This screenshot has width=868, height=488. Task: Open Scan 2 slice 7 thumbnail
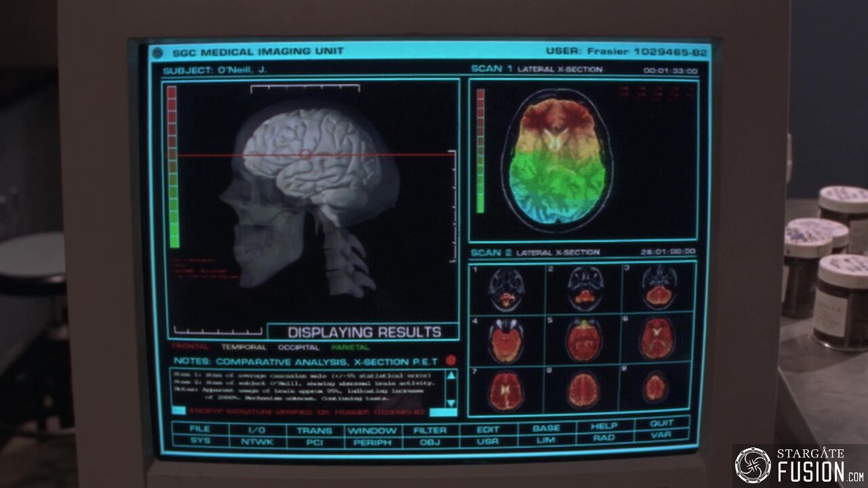(506, 390)
